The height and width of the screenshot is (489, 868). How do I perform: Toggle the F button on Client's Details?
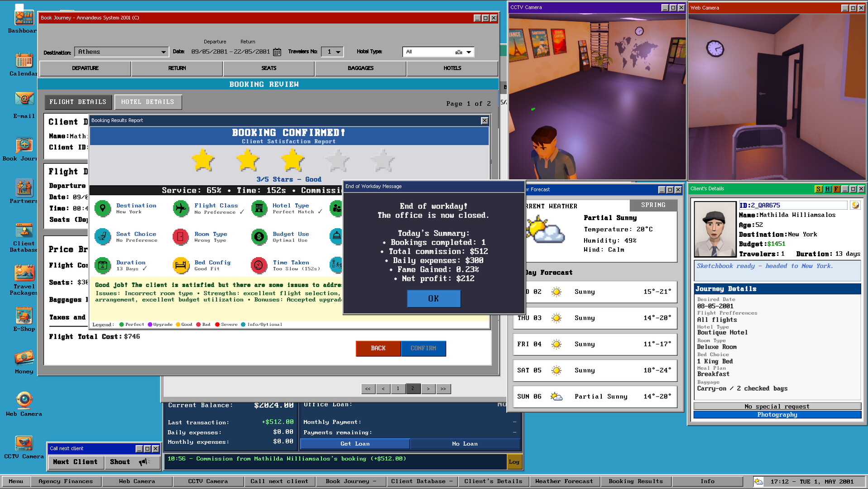point(836,189)
